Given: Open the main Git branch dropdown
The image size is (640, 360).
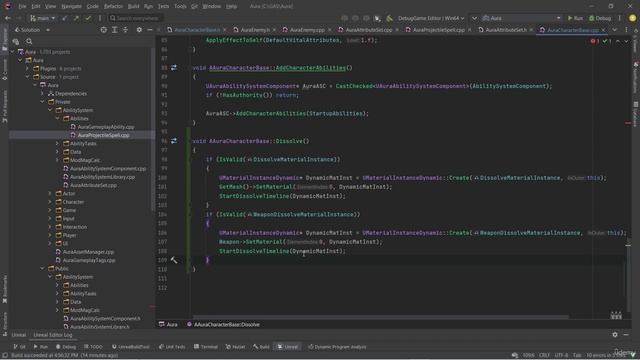Looking at the screenshot, I should (x=42, y=18).
